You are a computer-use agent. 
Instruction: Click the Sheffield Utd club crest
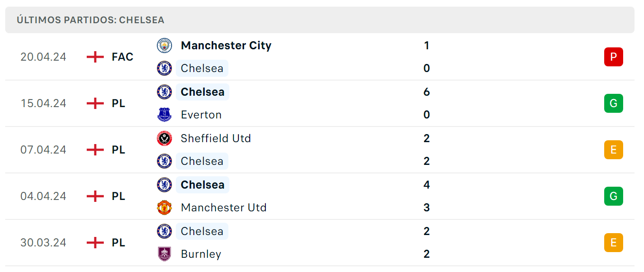(164, 138)
